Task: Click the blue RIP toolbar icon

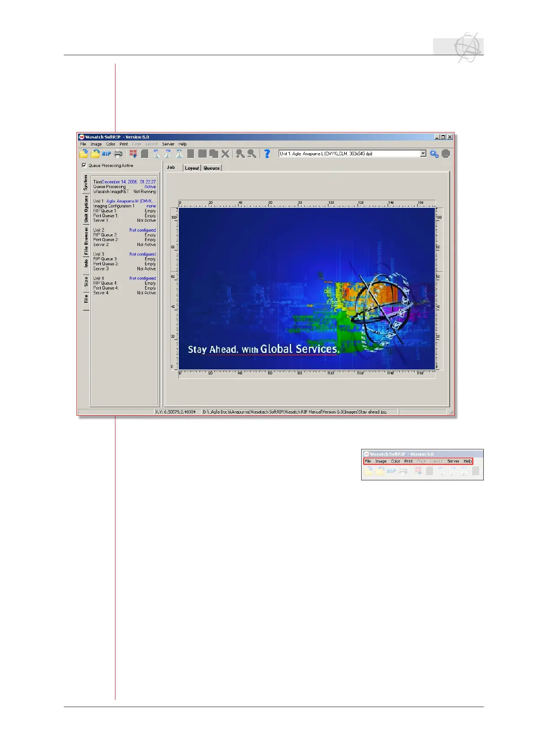Action: tap(106, 154)
